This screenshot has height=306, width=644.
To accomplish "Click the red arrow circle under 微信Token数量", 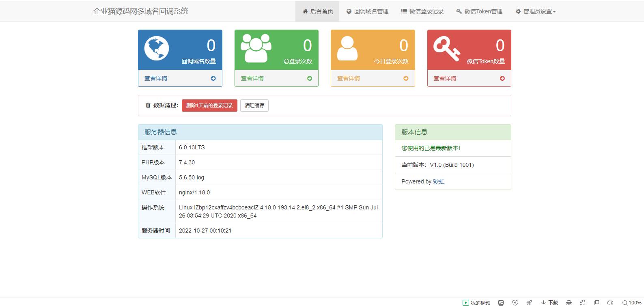I will 502,78.
